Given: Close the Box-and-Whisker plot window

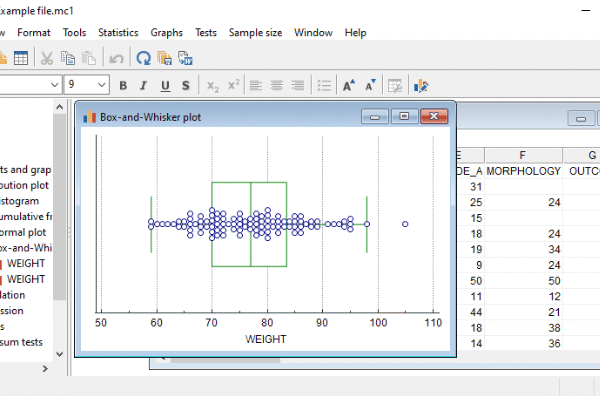Looking at the screenshot, I should [x=434, y=116].
